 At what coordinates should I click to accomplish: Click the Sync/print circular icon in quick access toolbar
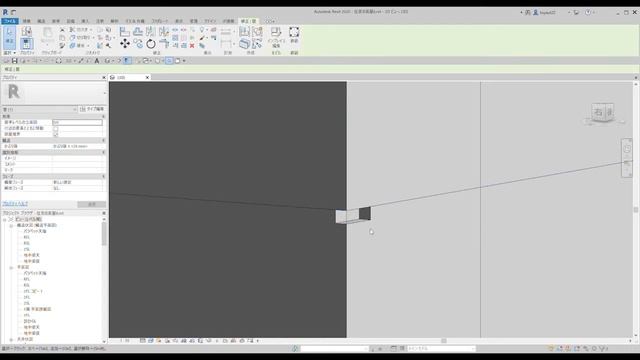[58, 61]
